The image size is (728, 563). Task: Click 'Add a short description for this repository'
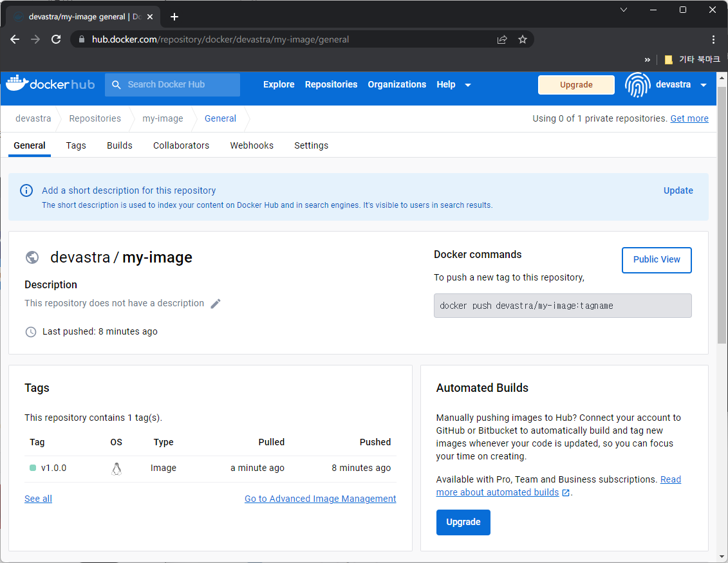click(x=129, y=190)
